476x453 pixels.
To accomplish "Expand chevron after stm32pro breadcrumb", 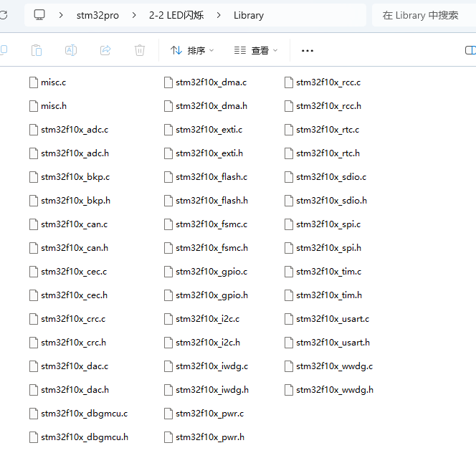I will click(134, 15).
